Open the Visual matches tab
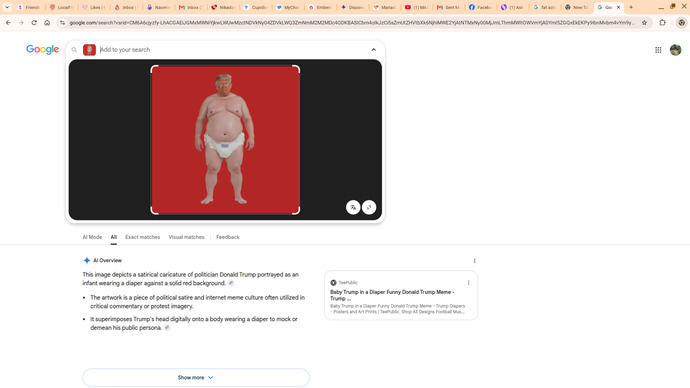690x388 pixels. (187, 237)
